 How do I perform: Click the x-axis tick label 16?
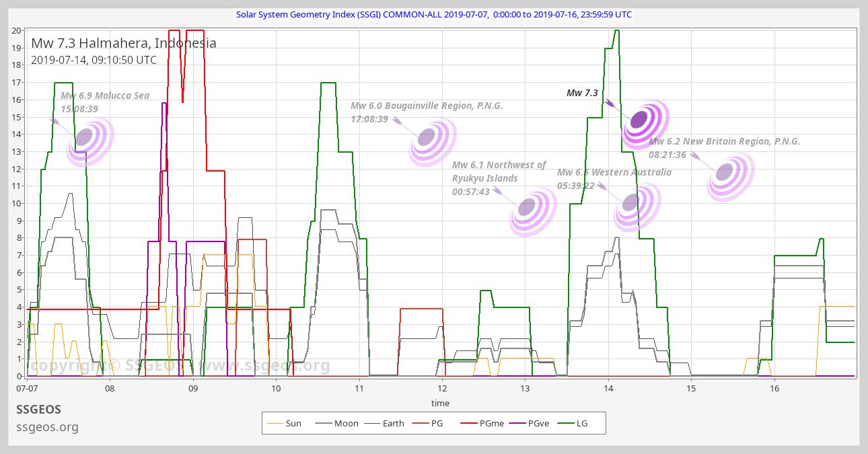[774, 388]
